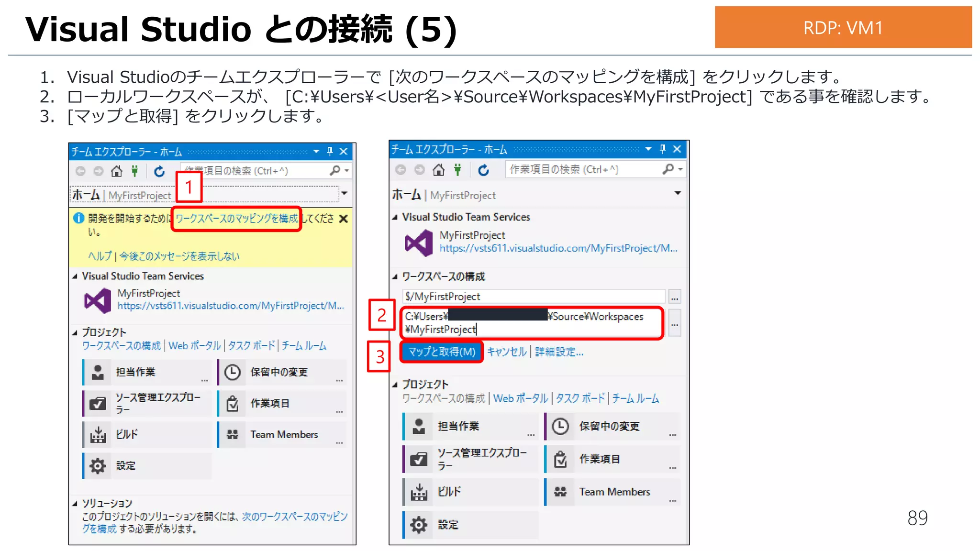Open 保留中の変更 tile in left panel

click(x=281, y=372)
